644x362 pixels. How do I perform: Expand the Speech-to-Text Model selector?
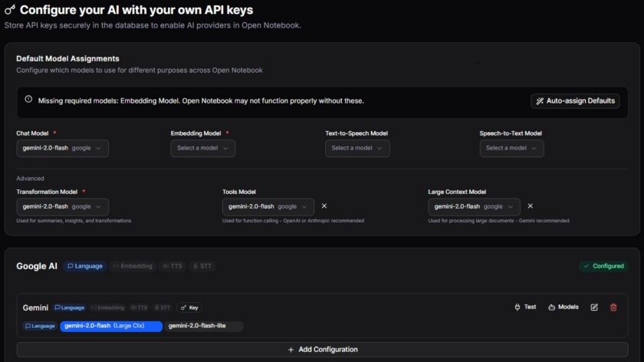click(x=512, y=148)
